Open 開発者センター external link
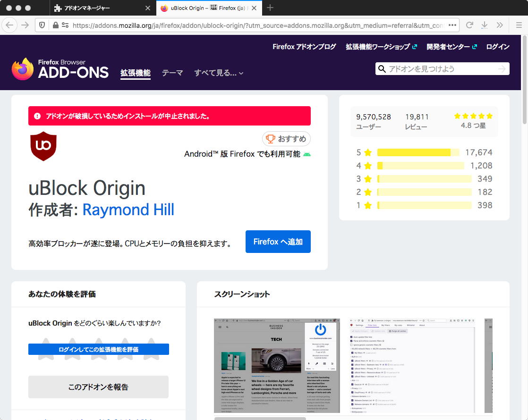This screenshot has width=528, height=420. click(451, 47)
